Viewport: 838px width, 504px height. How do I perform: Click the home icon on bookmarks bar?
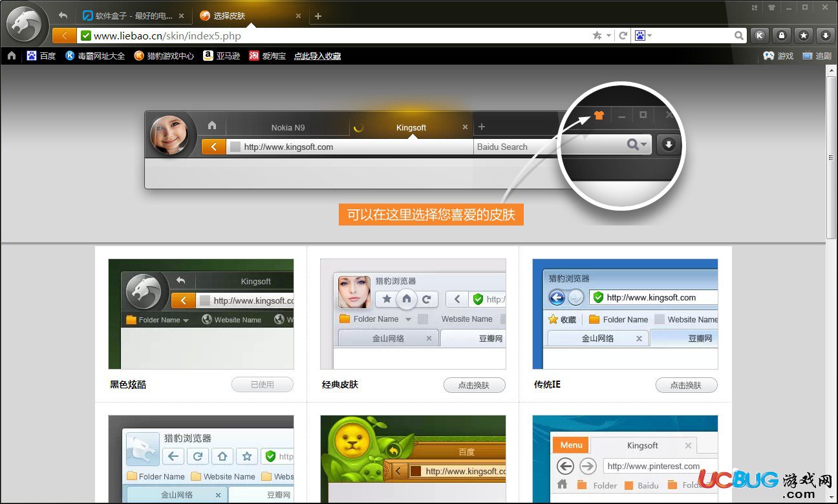click(x=12, y=56)
